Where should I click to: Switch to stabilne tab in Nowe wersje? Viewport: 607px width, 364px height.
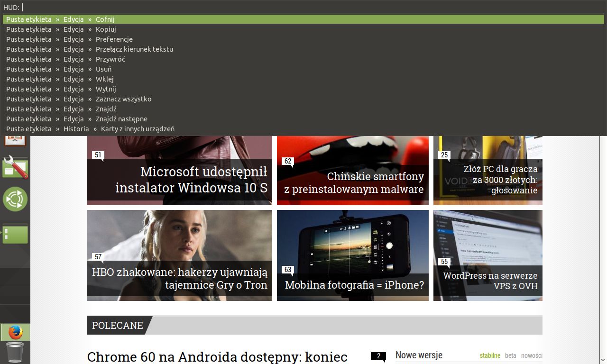pyautogui.click(x=490, y=355)
